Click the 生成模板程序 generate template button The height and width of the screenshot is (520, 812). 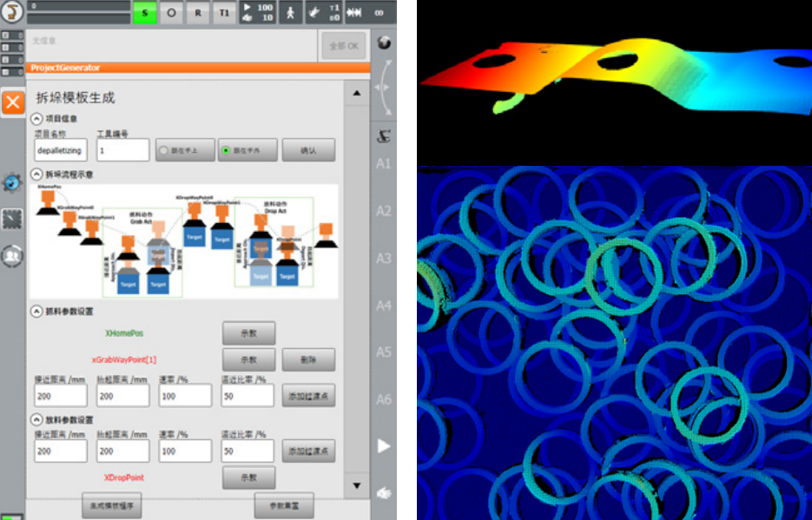coord(112,505)
